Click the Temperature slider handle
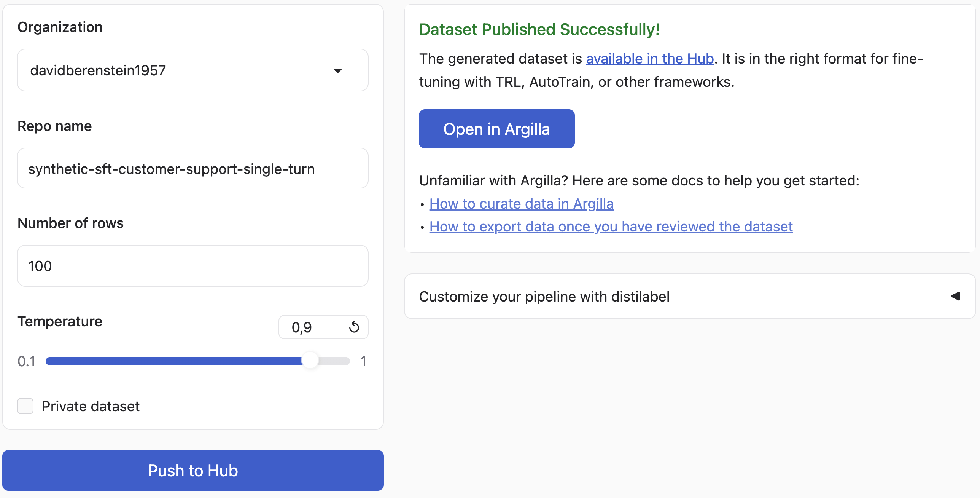 tap(310, 361)
